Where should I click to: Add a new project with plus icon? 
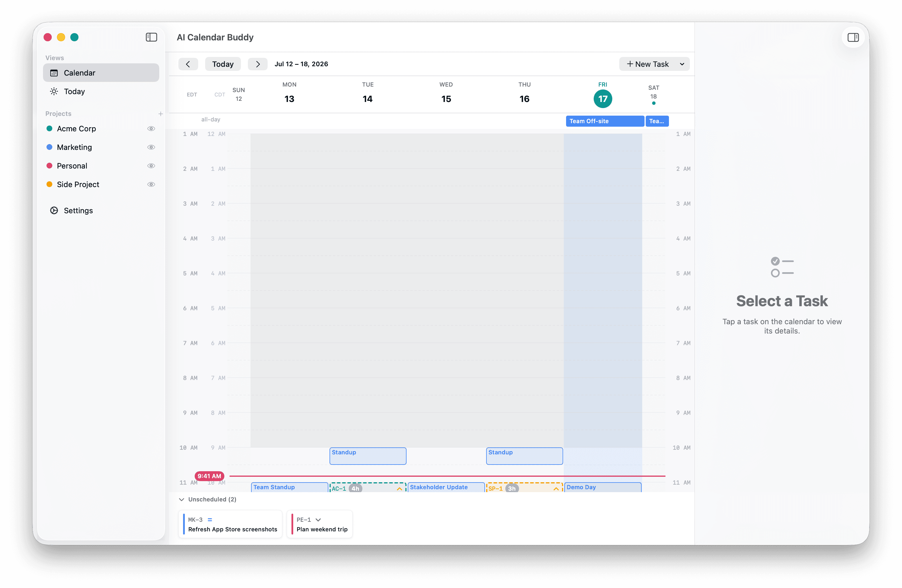click(x=161, y=114)
